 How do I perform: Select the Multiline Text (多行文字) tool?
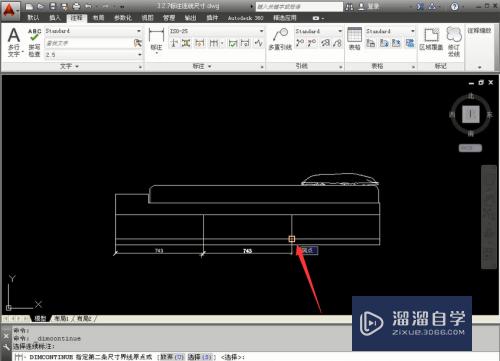click(14, 42)
